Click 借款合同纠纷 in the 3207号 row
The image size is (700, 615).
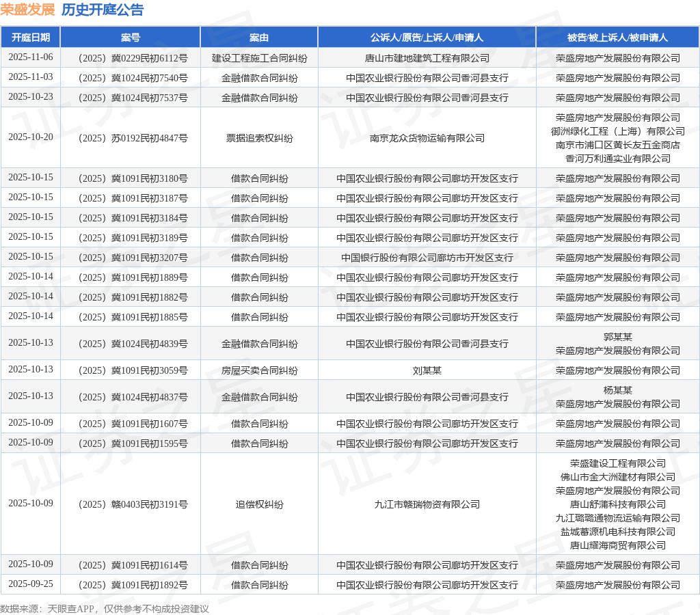259,258
